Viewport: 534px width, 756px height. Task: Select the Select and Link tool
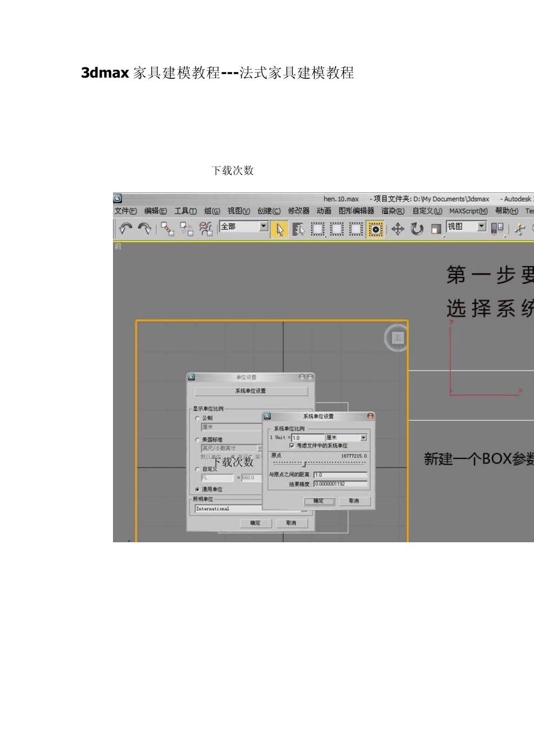(x=167, y=228)
